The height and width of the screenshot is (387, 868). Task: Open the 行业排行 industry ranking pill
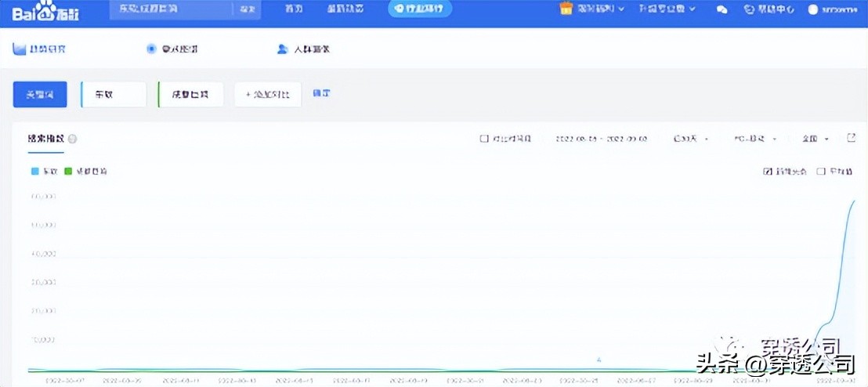pyautogui.click(x=420, y=9)
